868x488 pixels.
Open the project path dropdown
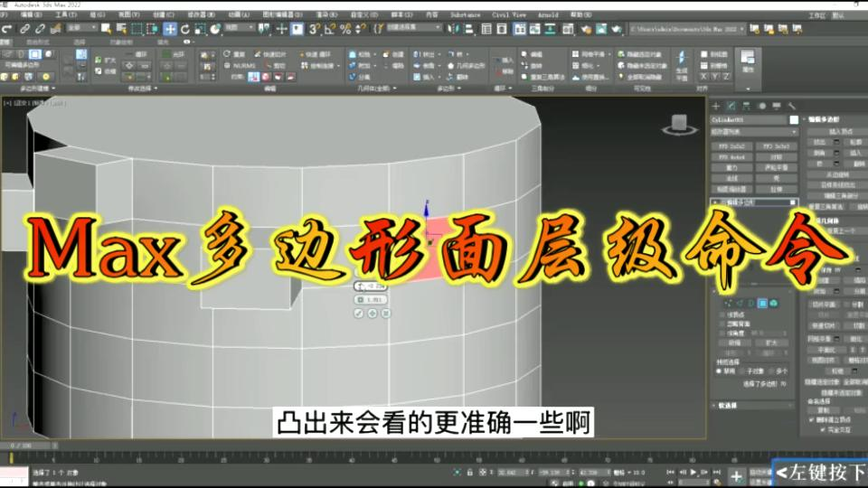pos(688,29)
